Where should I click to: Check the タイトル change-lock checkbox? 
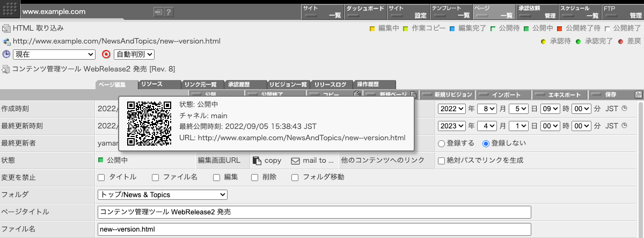coord(101,177)
